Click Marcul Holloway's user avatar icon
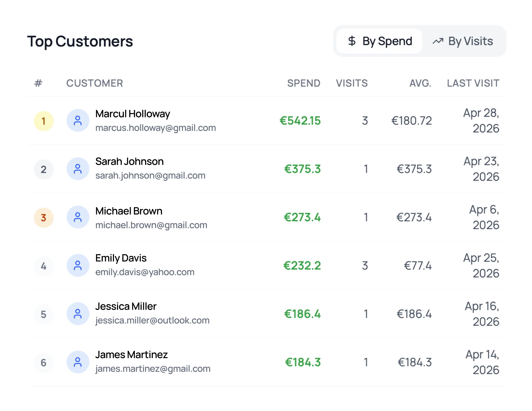The width and height of the screenshot is (532, 411). (78, 120)
